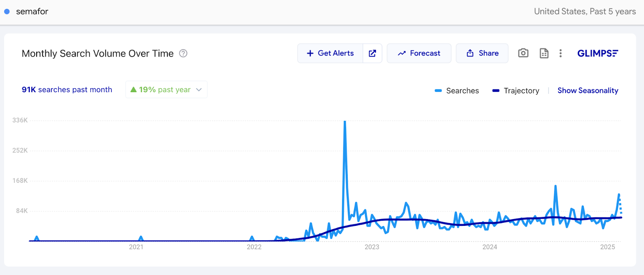This screenshot has height=275, width=644.
Task: Download data via the CSV file icon
Action: (x=544, y=53)
